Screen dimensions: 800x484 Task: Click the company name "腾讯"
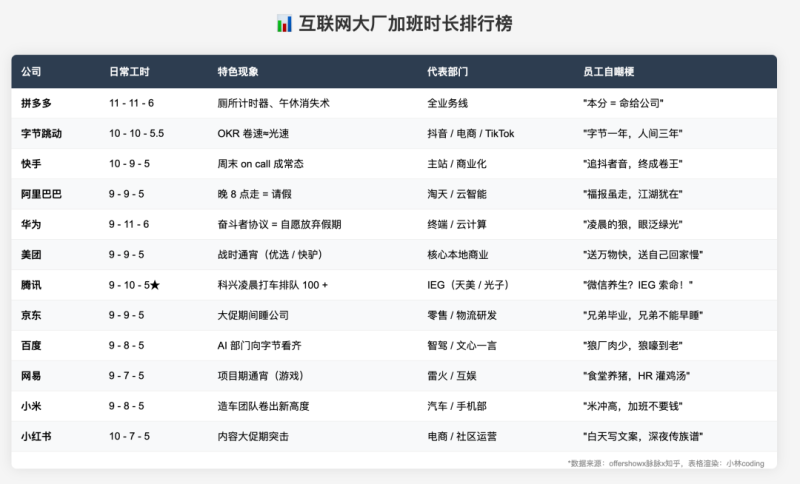click(x=31, y=285)
